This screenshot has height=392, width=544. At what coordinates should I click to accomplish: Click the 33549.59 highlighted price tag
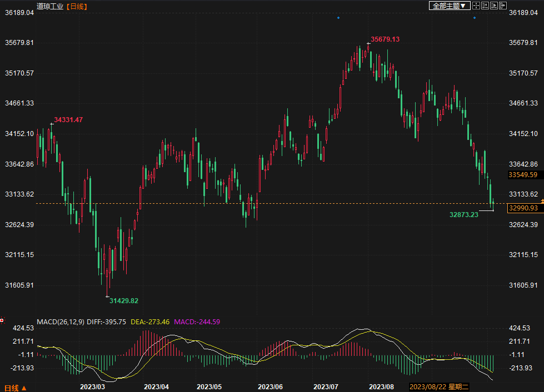[x=523, y=175]
